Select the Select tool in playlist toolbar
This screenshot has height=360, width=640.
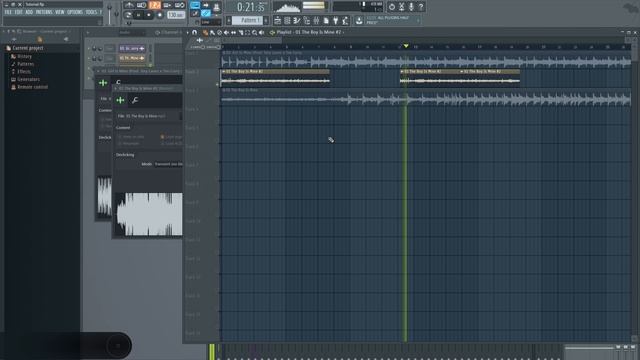coord(247,32)
